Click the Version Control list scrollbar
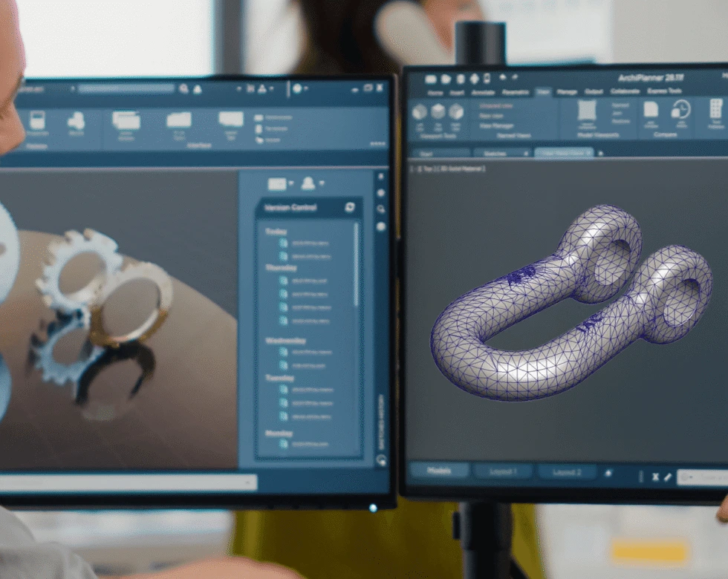Viewport: 728px width, 579px height. point(356,267)
